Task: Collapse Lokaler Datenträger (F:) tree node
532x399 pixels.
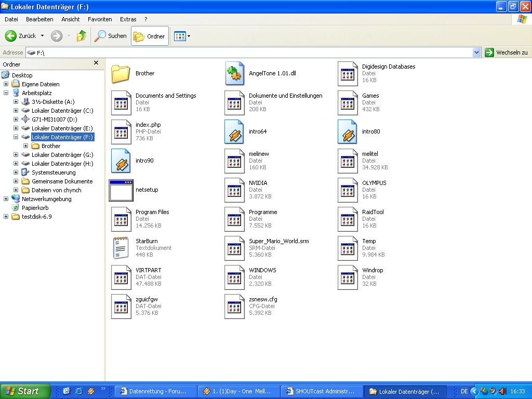Action: [x=16, y=137]
